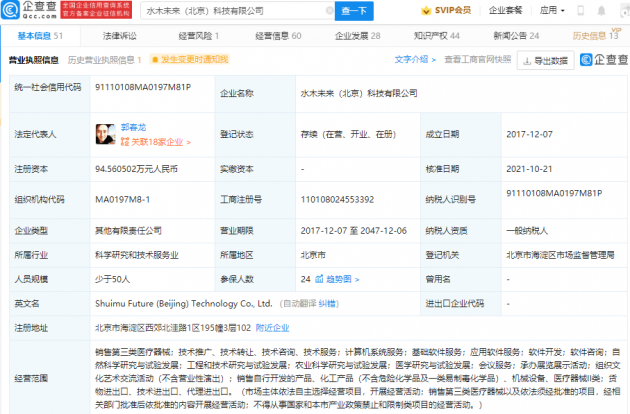
Task: Select the 历史信息 tab
Action: tap(594, 35)
